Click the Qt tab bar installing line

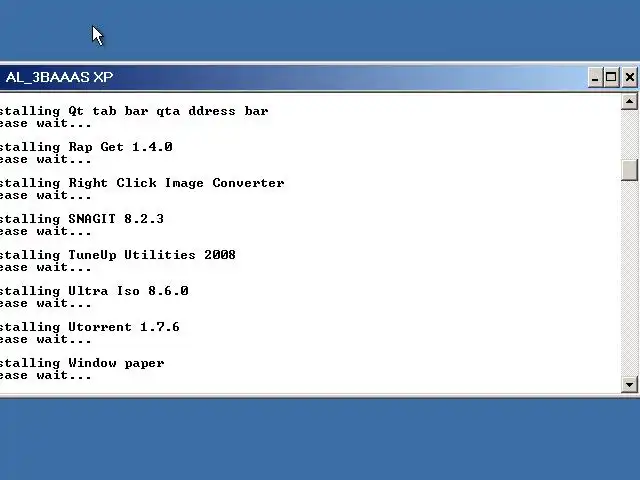coord(134,111)
